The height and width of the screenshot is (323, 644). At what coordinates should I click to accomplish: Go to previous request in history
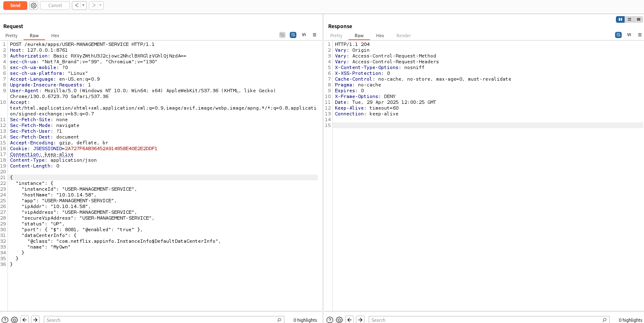76,5
